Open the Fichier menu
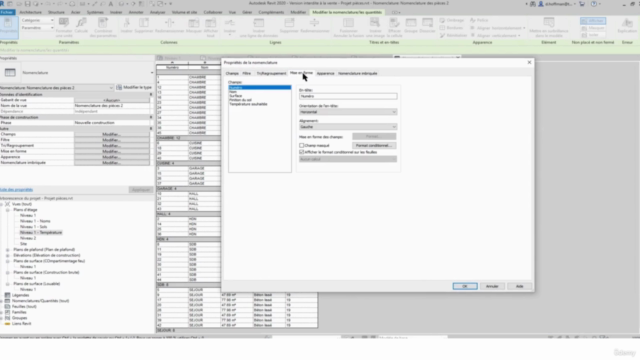The height and width of the screenshot is (360, 640). (7, 12)
